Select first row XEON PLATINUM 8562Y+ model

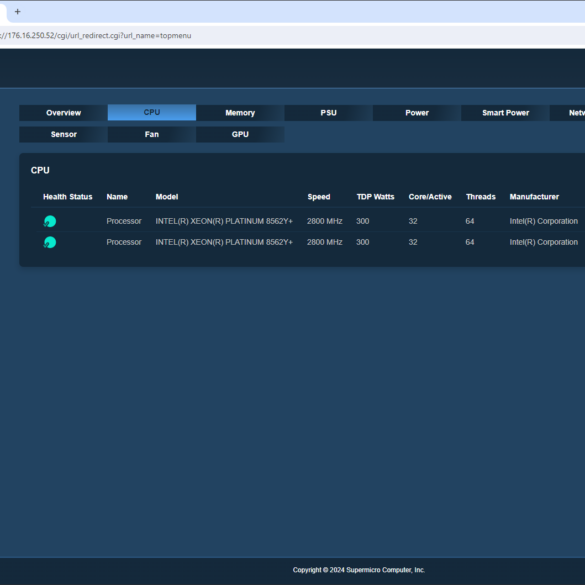point(224,221)
